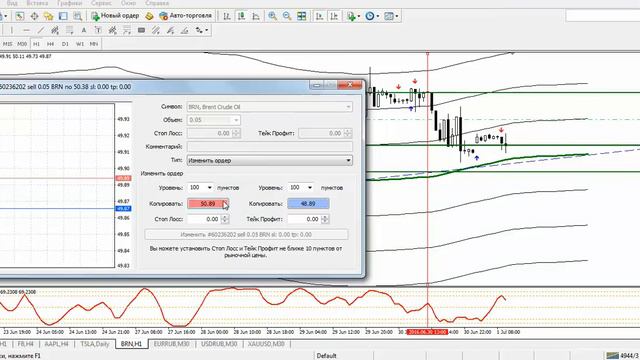Open the Market Watch window icon
This screenshot has width=640, height=360.
point(20,16)
